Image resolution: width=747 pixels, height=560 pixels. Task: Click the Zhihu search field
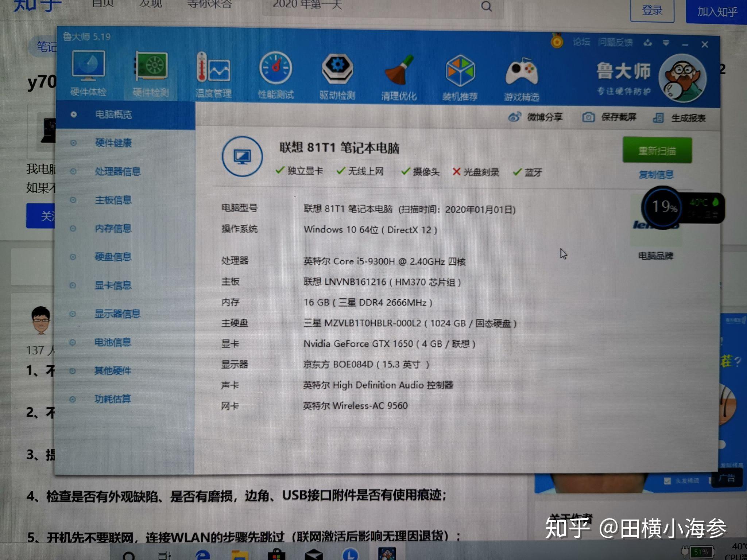383,7
